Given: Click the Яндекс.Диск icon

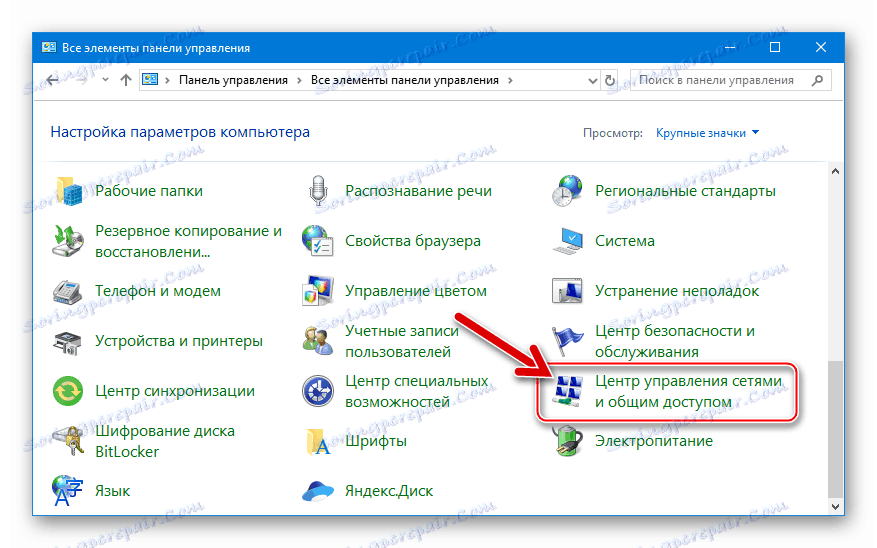Looking at the screenshot, I should (x=318, y=492).
